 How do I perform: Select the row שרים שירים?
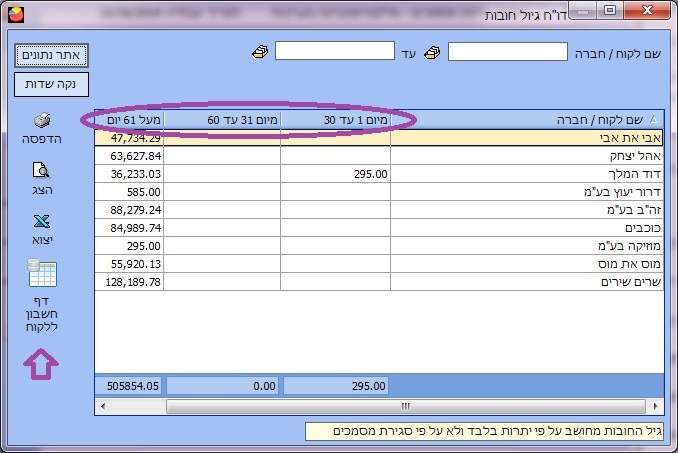tap(379, 282)
